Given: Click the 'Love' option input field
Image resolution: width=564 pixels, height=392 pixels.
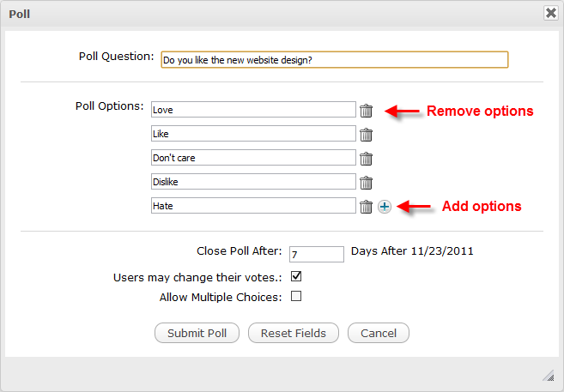Looking at the screenshot, I should [252, 110].
